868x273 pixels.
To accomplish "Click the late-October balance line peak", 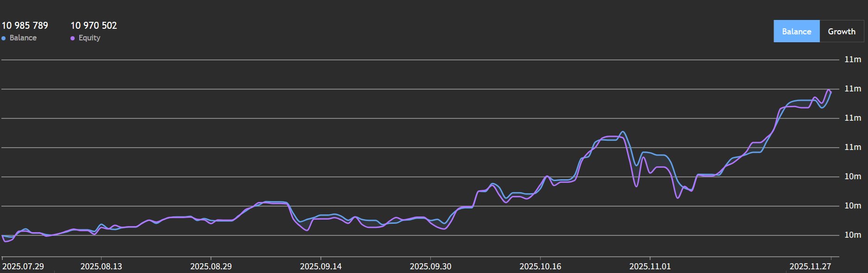I will point(622,132).
